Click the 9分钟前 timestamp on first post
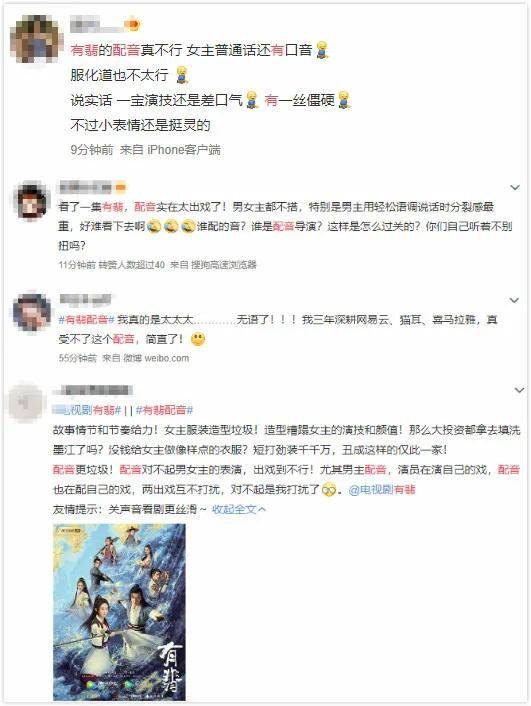The height and width of the screenshot is (706, 531). pos(92,150)
